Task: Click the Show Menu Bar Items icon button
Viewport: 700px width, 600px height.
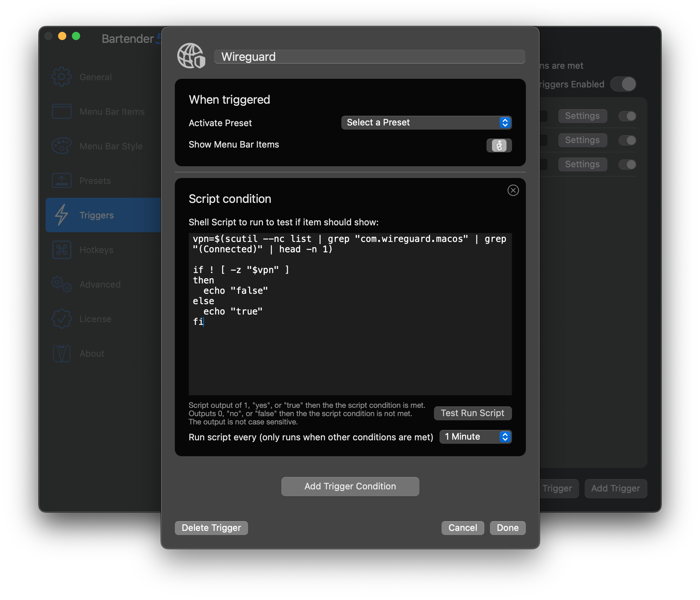Action: [x=499, y=146]
